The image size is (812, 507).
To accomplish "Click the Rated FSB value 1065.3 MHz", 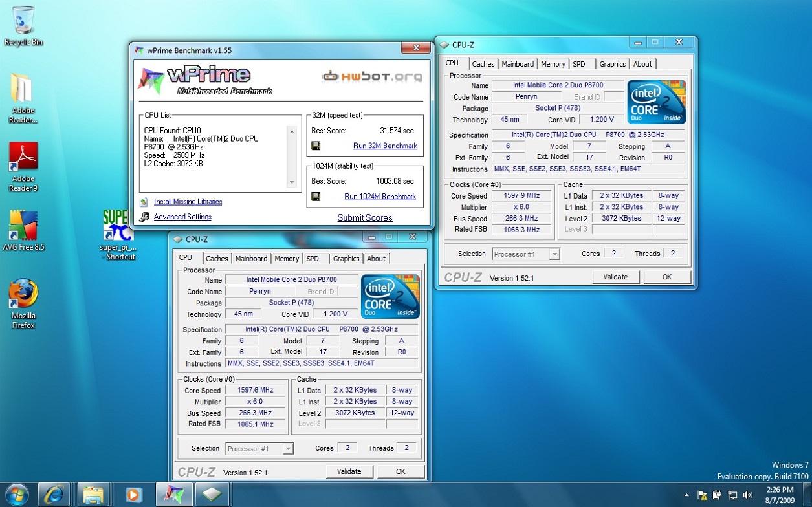I will point(521,230).
